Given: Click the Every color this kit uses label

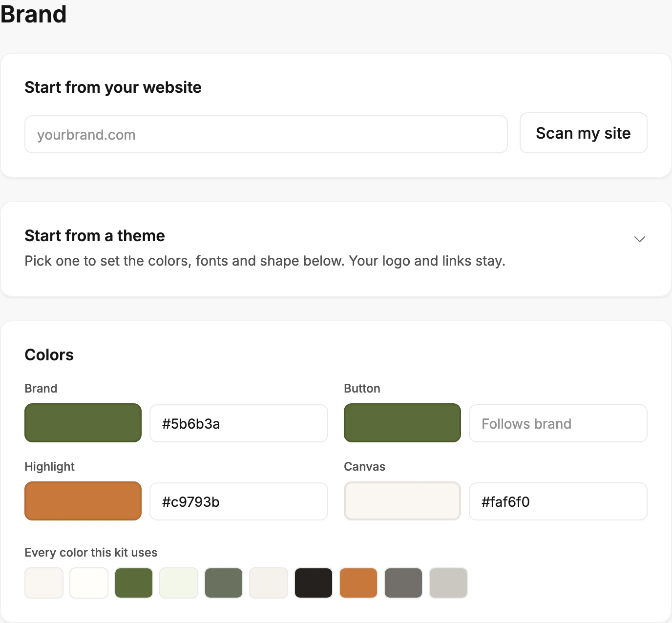Looking at the screenshot, I should [x=91, y=553].
